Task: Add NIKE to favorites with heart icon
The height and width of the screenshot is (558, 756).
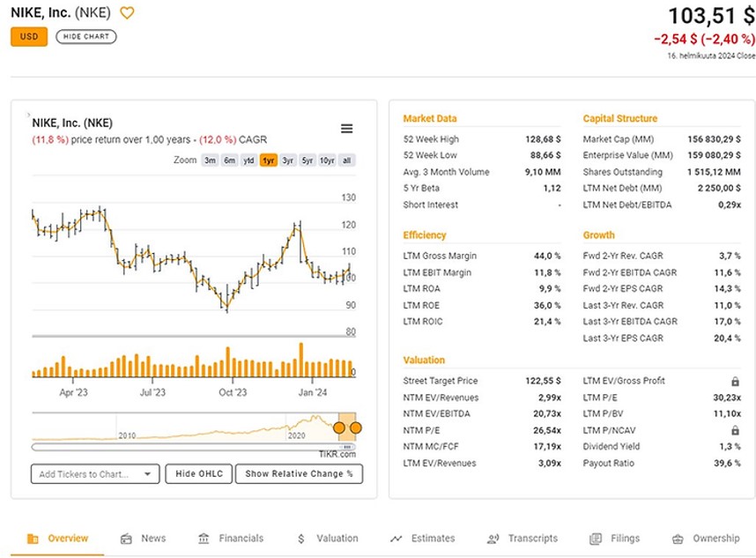Action: [127, 12]
